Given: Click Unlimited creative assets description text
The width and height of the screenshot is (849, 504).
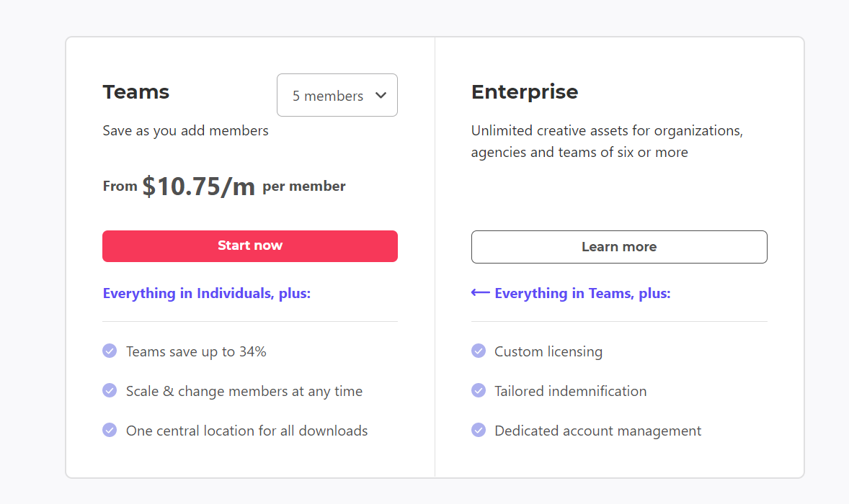Looking at the screenshot, I should point(607,141).
